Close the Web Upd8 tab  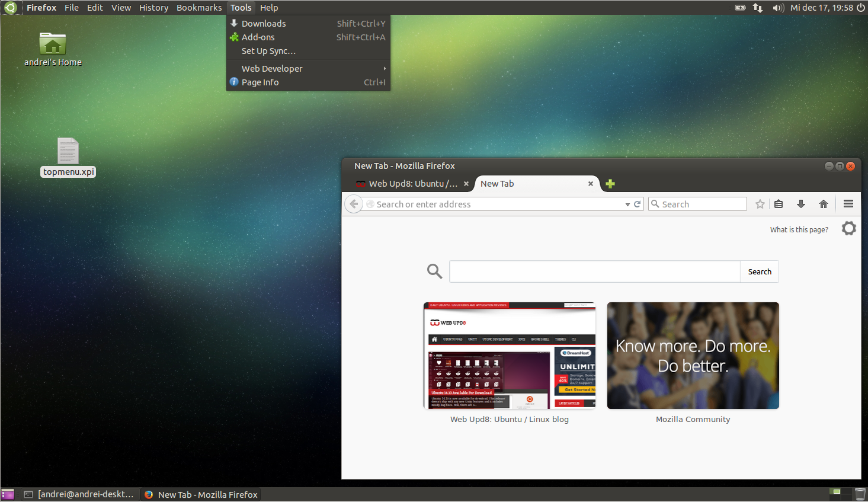click(466, 184)
